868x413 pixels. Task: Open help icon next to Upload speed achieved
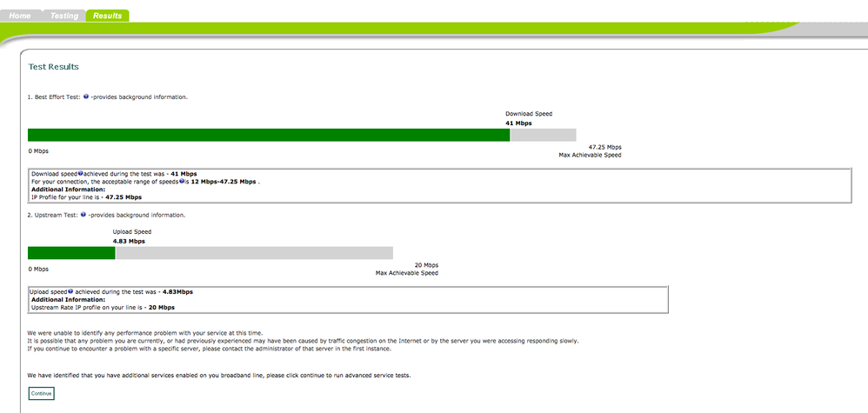(70, 290)
